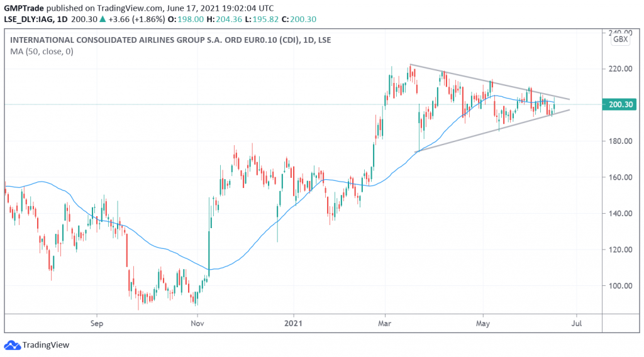The image size is (644, 357).
Task: Open the TradingView wordmark link
Action: [x=45, y=345]
